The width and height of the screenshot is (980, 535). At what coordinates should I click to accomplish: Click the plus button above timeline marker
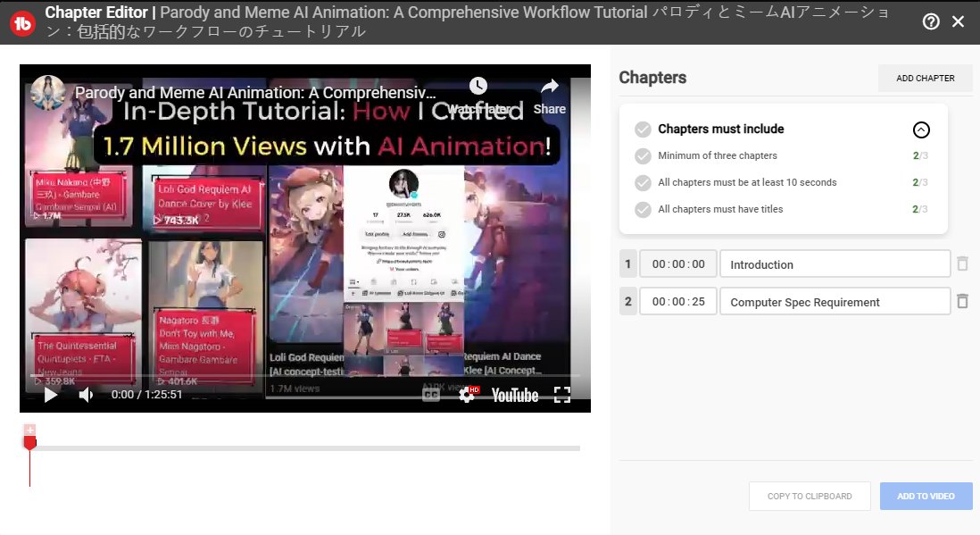(29, 430)
